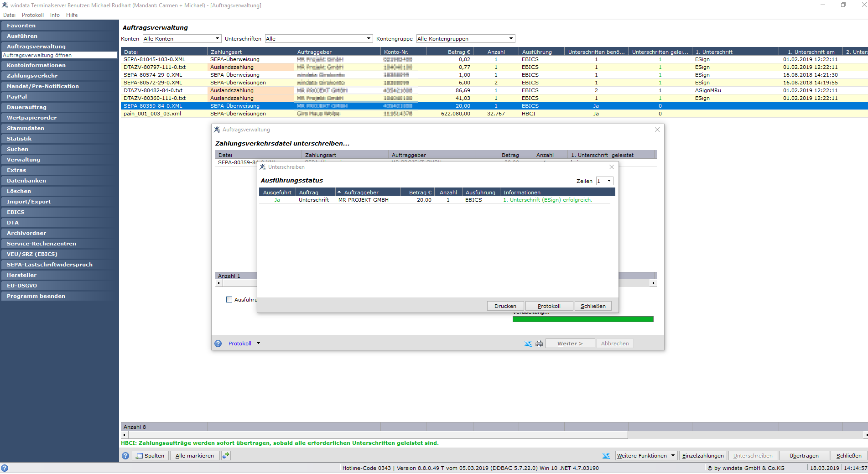The height and width of the screenshot is (474, 868).
Task: Click the Alle markieren button
Action: tap(195, 455)
